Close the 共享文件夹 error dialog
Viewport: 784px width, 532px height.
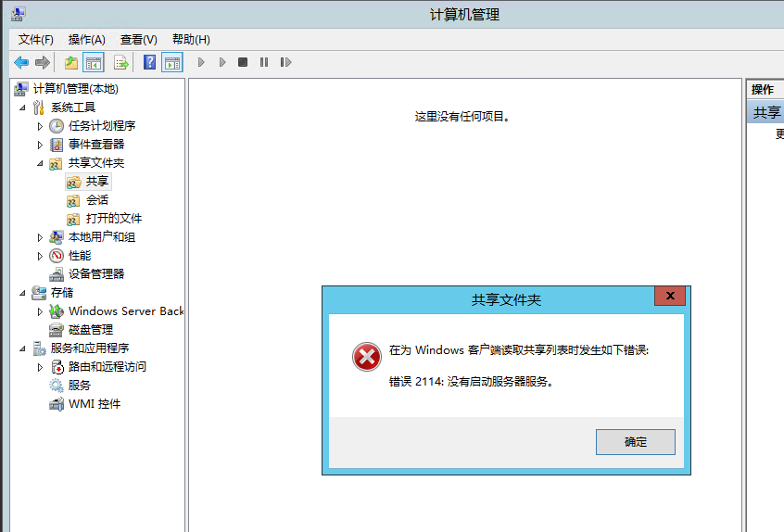[x=669, y=296]
